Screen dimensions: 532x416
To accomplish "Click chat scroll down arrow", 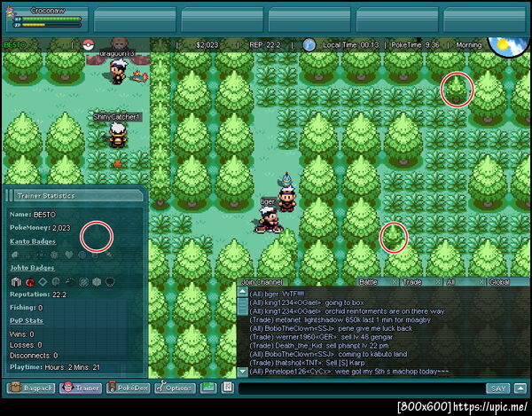I will [243, 372].
